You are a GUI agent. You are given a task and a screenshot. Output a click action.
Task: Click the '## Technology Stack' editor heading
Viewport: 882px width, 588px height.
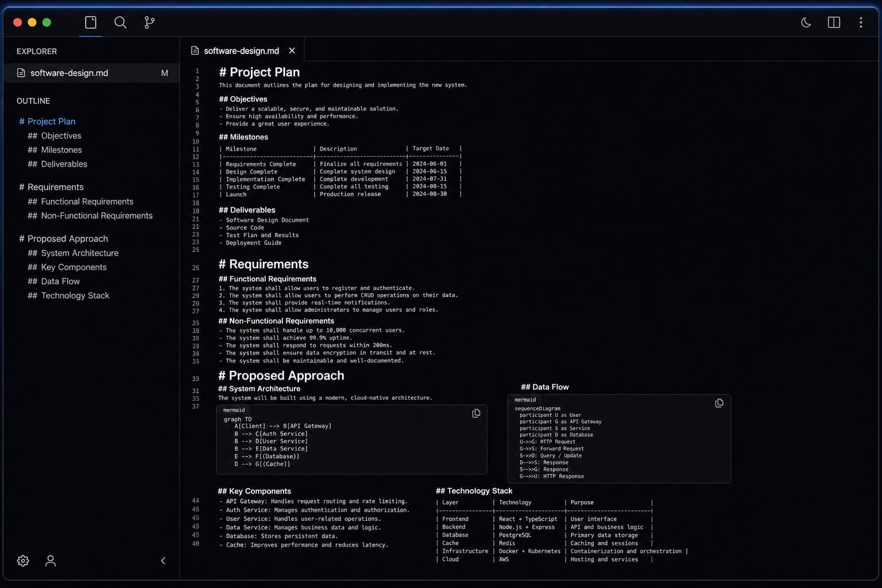[x=474, y=491]
